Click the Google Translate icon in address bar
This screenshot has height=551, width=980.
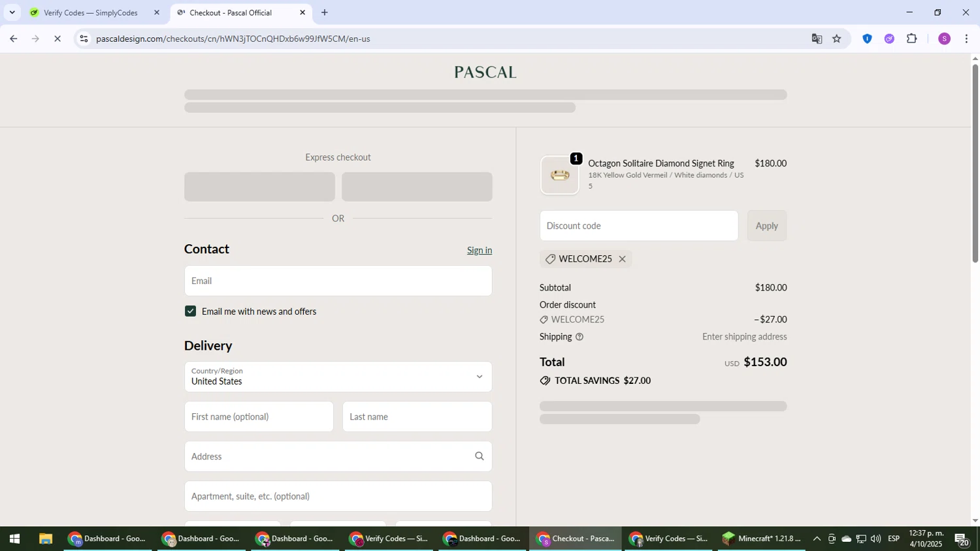click(x=817, y=39)
